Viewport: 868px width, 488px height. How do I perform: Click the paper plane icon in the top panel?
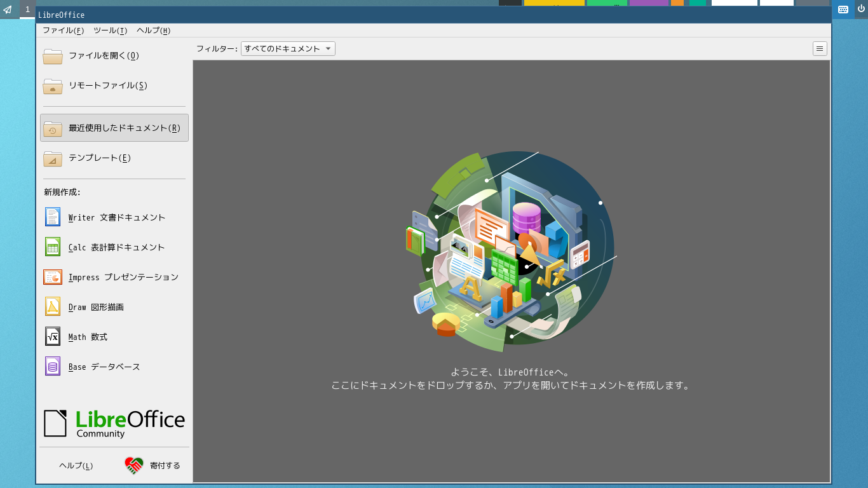click(8, 10)
